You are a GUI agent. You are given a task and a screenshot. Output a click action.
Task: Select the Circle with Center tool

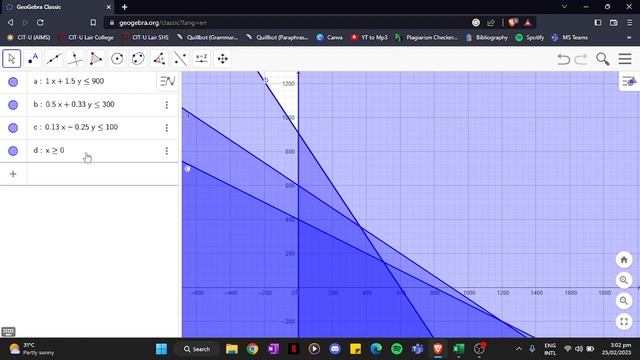click(x=117, y=59)
